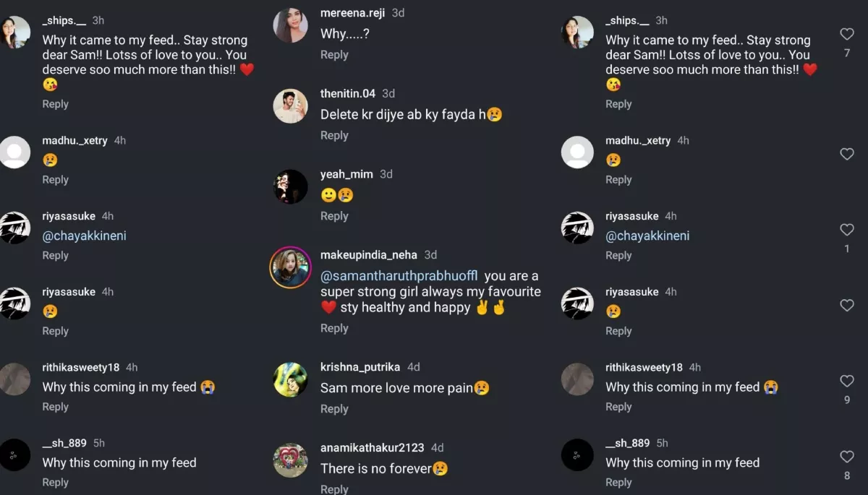Open leftmost _ships.__ profile avatar
This screenshot has width=868, height=495.
[x=14, y=33]
